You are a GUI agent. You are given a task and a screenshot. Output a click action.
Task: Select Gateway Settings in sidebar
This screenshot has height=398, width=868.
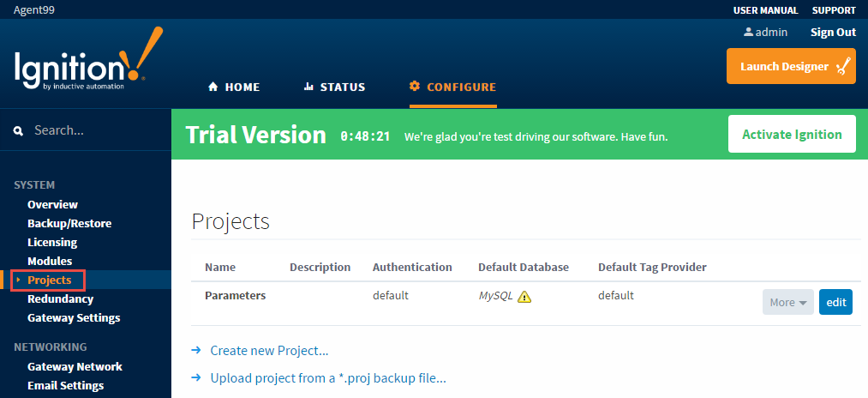pos(74,317)
